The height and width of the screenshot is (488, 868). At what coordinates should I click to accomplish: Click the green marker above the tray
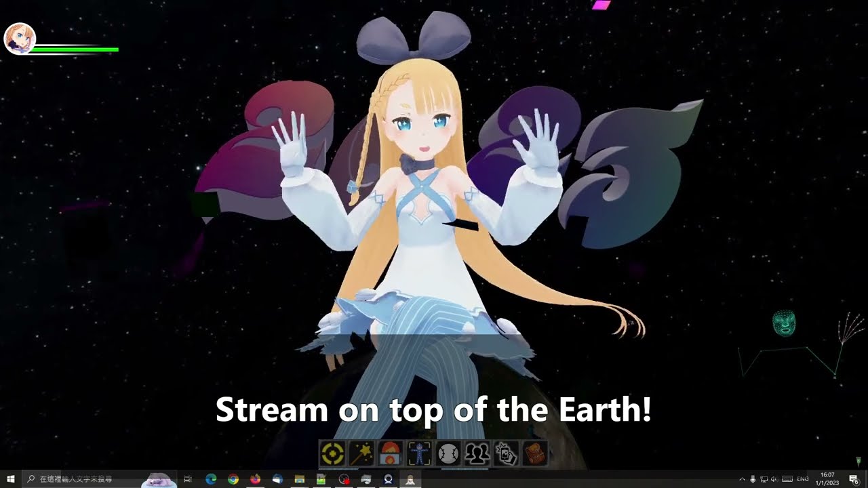[x=858, y=462]
